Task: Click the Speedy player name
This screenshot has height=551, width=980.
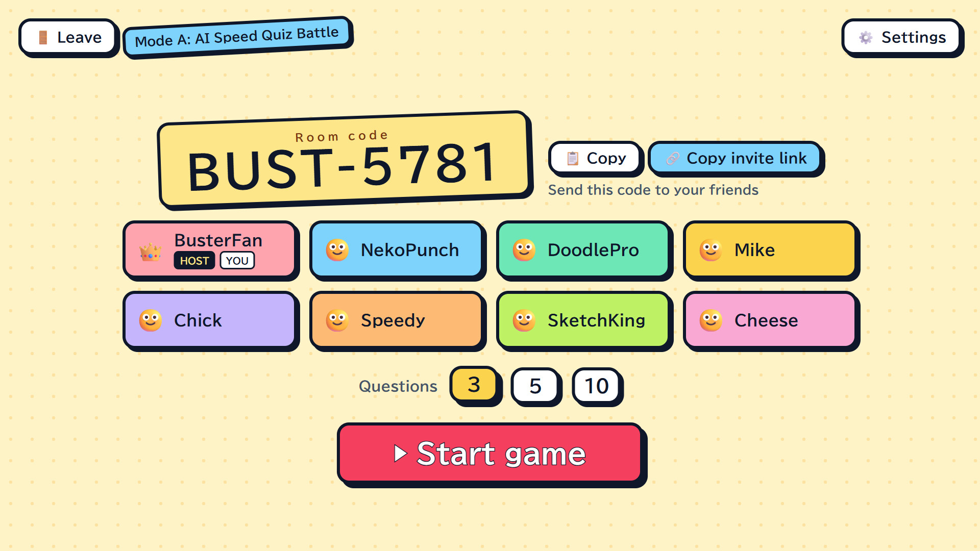Action: (393, 320)
